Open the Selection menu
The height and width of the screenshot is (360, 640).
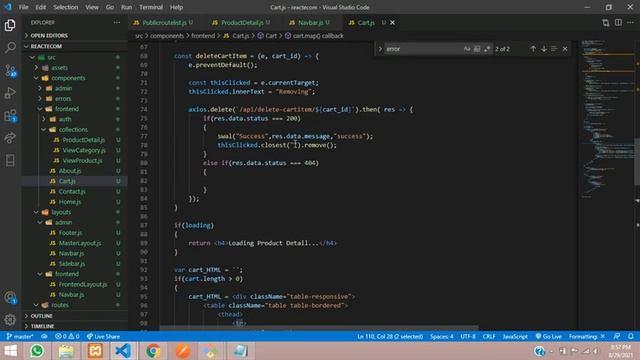coord(65,7)
